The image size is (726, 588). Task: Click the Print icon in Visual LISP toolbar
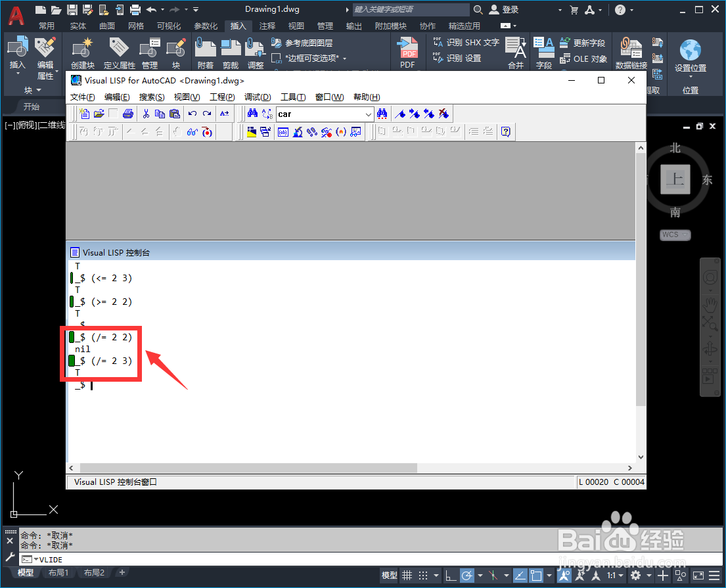(x=128, y=114)
